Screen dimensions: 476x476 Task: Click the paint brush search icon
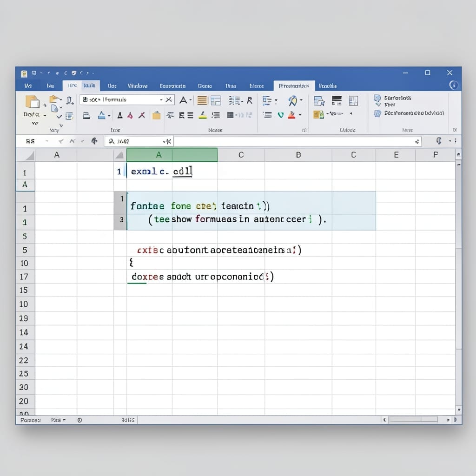pos(293,100)
